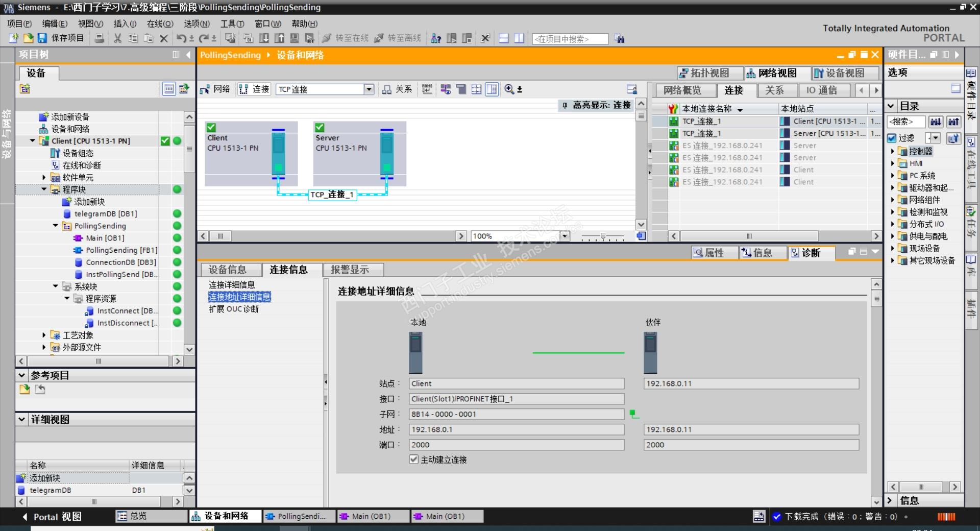The width and height of the screenshot is (980, 531).
Task: Click the paste icon in the main toolbar
Action: pyautogui.click(x=149, y=38)
